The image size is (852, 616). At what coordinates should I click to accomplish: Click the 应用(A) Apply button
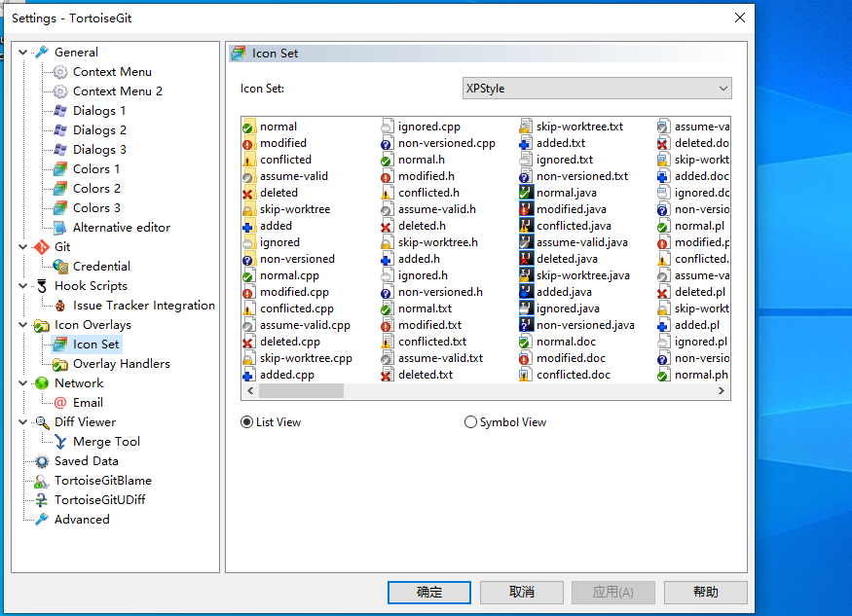[612, 592]
